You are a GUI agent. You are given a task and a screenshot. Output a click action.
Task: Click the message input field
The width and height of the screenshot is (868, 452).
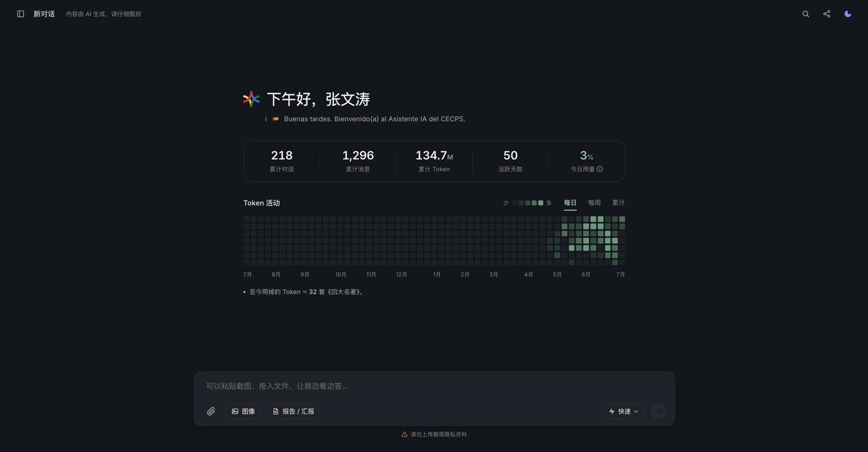[x=434, y=386]
